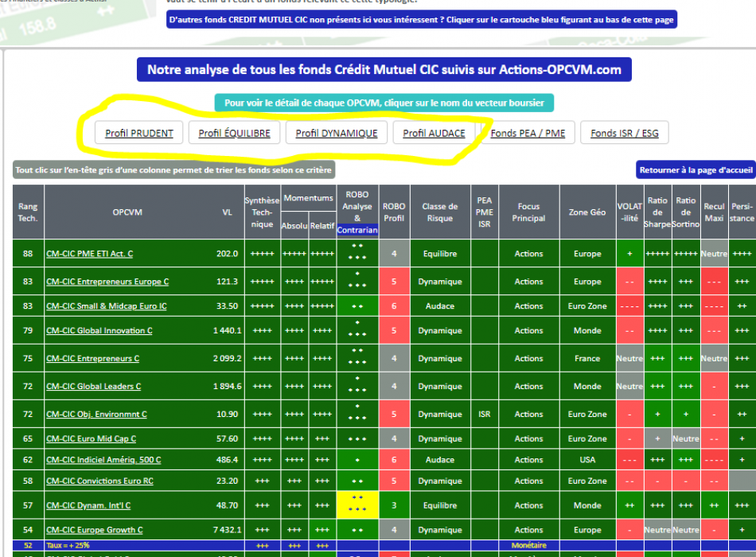Sort by the Persistance header
Screen dimensions: 756x557
[742, 212]
